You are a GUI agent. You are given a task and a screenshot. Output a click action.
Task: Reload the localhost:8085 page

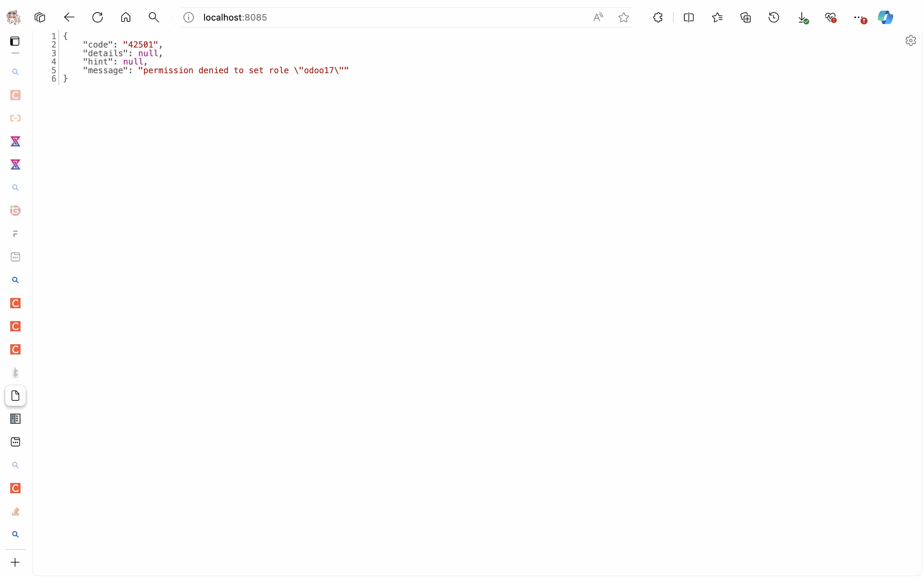click(x=97, y=17)
